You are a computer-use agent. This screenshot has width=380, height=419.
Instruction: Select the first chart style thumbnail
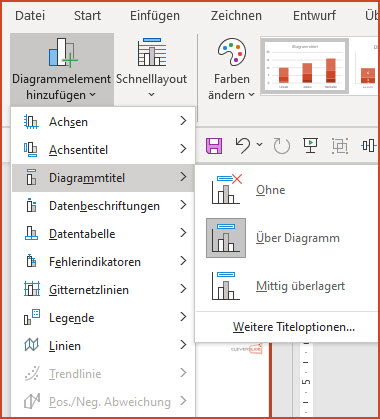click(305, 66)
